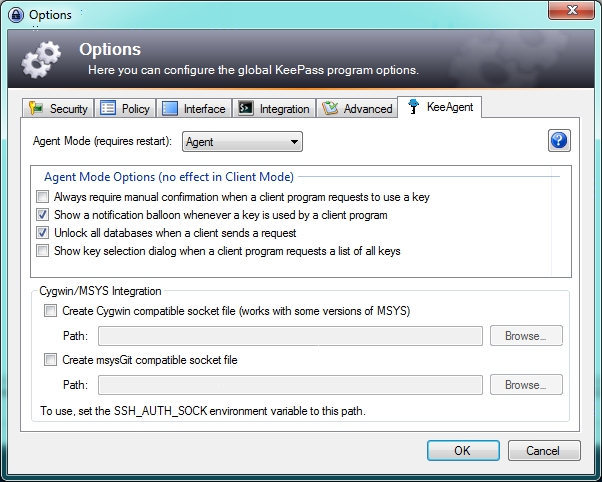Open the Integration tab

[274, 109]
